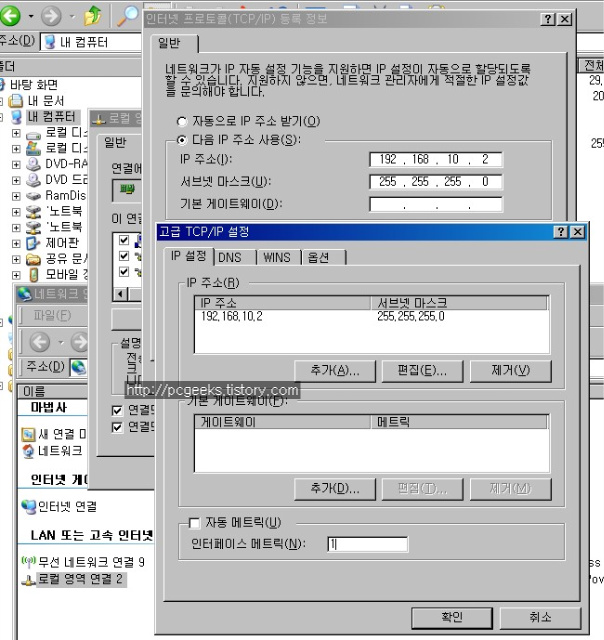The image size is (604, 640).
Task: Click the My Computer icon in address bar
Action: click(x=50, y=42)
